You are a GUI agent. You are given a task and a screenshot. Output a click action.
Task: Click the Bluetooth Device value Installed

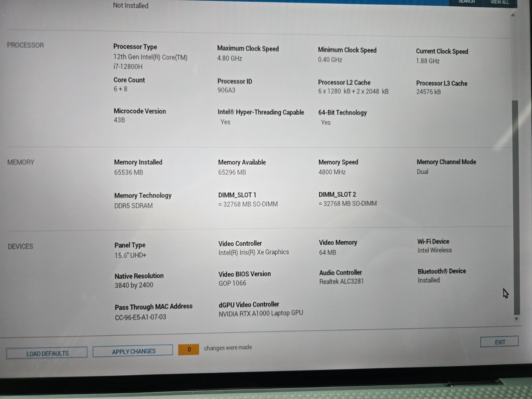pos(429,280)
